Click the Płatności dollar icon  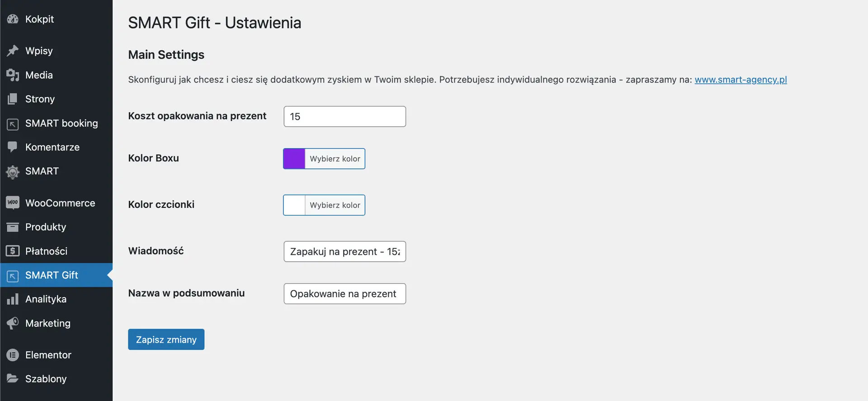pyautogui.click(x=13, y=251)
